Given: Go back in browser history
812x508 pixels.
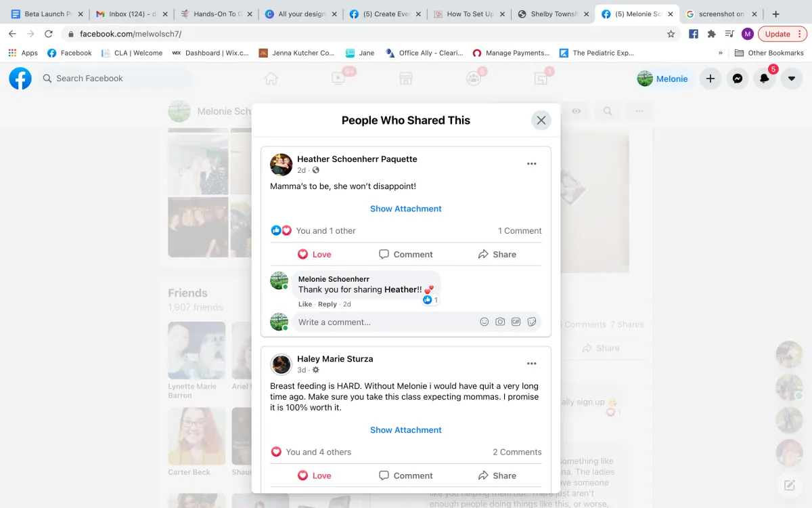Looking at the screenshot, I should [12, 34].
